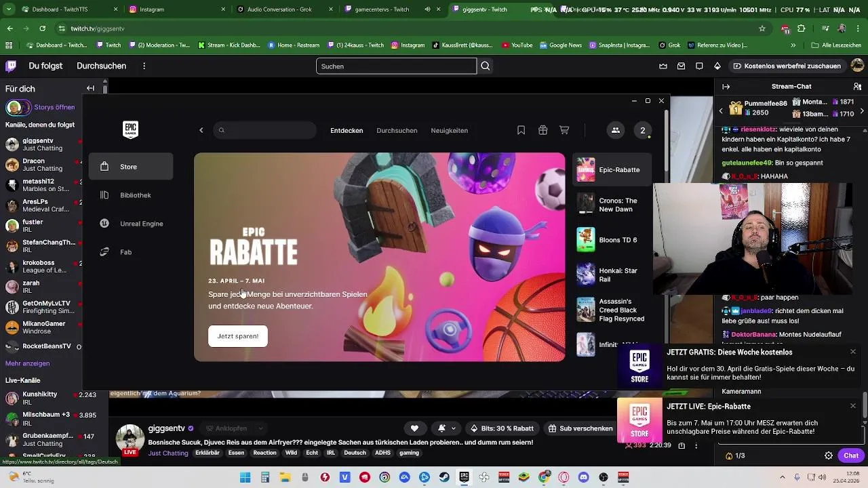Open Fab in Epic launcher sidebar
The image size is (868, 488).
[131, 252]
